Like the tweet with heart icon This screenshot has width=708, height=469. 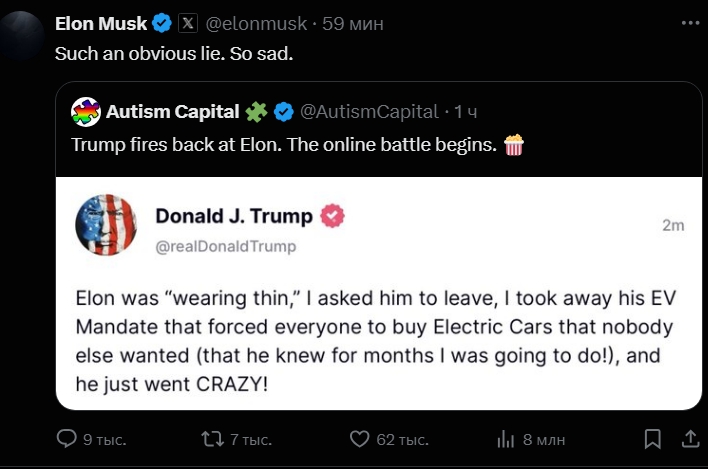click(360, 439)
